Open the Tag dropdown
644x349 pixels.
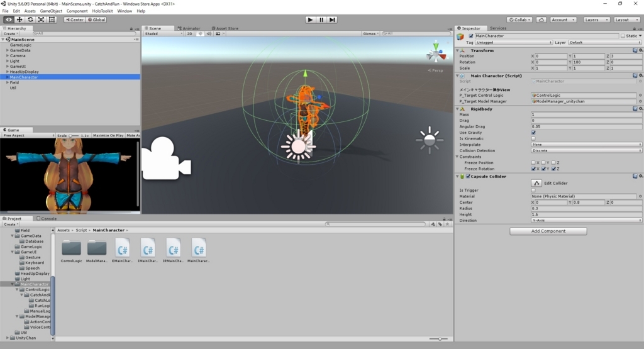click(x=514, y=43)
